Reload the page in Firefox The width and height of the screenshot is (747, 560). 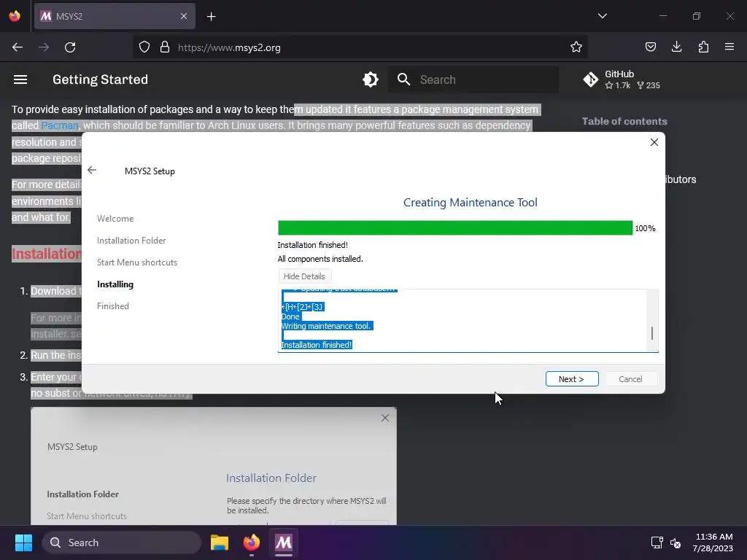pyautogui.click(x=70, y=47)
